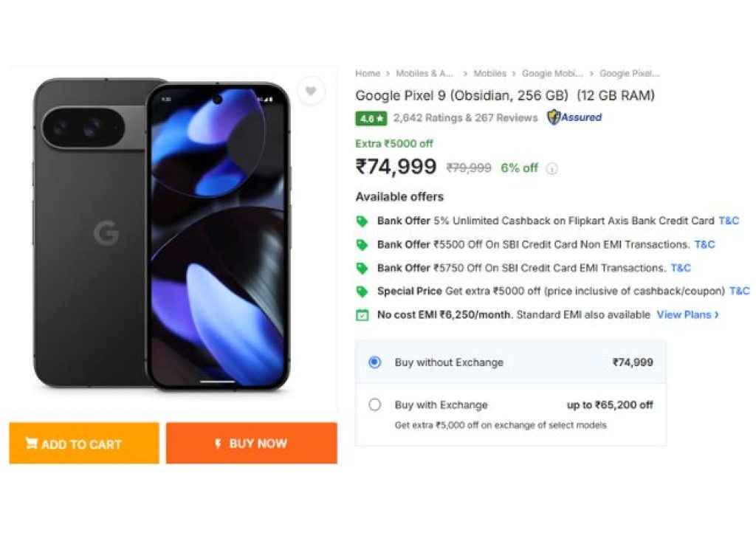The height and width of the screenshot is (558, 756).
Task: Click the price info icon
Action: [551, 168]
